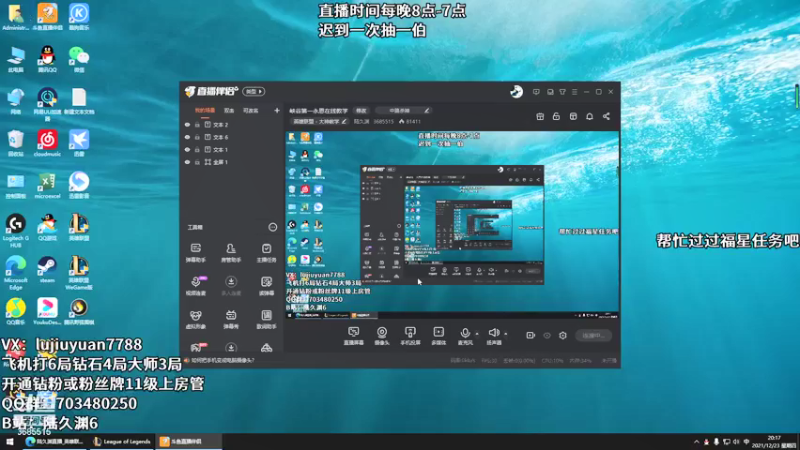Open the 弹幕秀 tool in the toolbox

[x=231, y=319]
